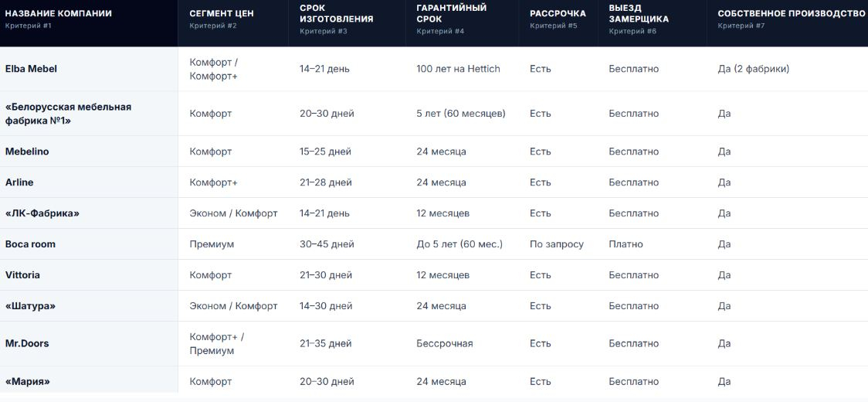Select the СЕГМЕНТ ЦЕН column header
The image size is (868, 402).
pos(222,13)
